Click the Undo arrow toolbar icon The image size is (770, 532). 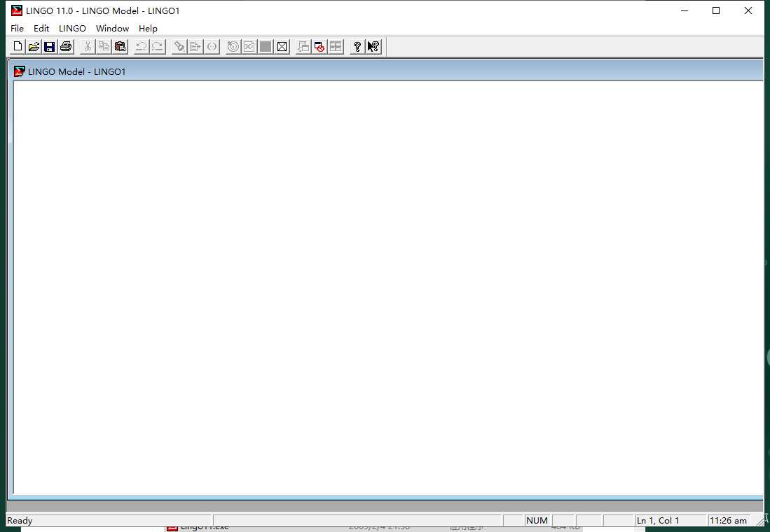click(x=142, y=47)
